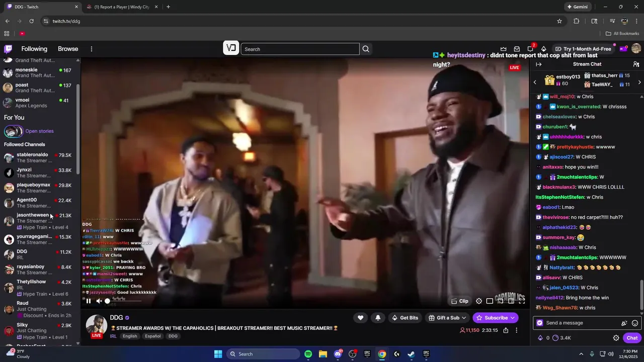Image resolution: width=644 pixels, height=362 pixels.
Task: Focus the Twitch search field
Action: (x=300, y=49)
